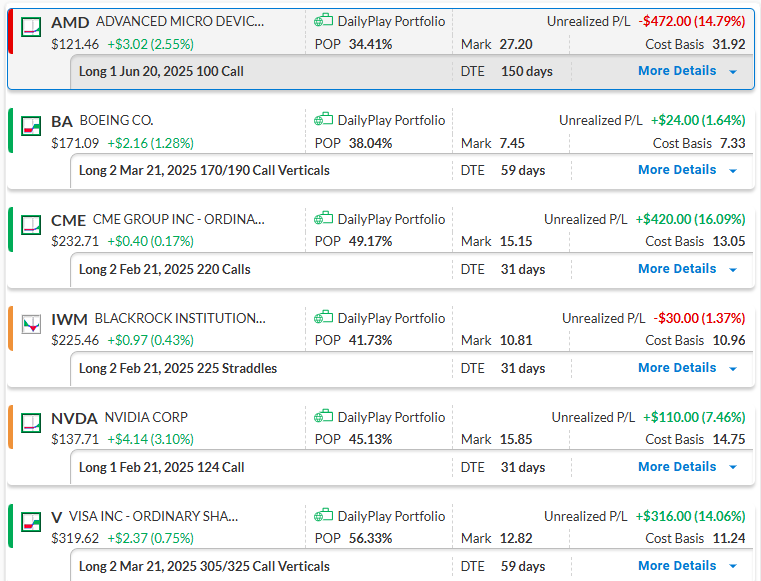Click the V unrealized gain +$316.00 (14.06%)
Screen dimensions: 761x581
click(x=691, y=516)
